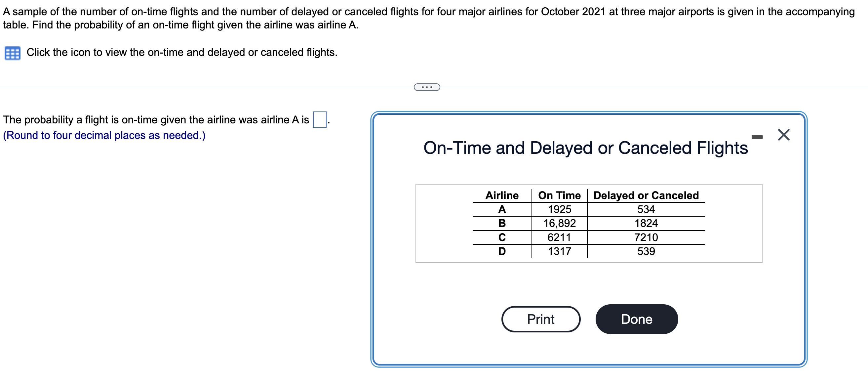Select airline B row in the table

coord(502,223)
